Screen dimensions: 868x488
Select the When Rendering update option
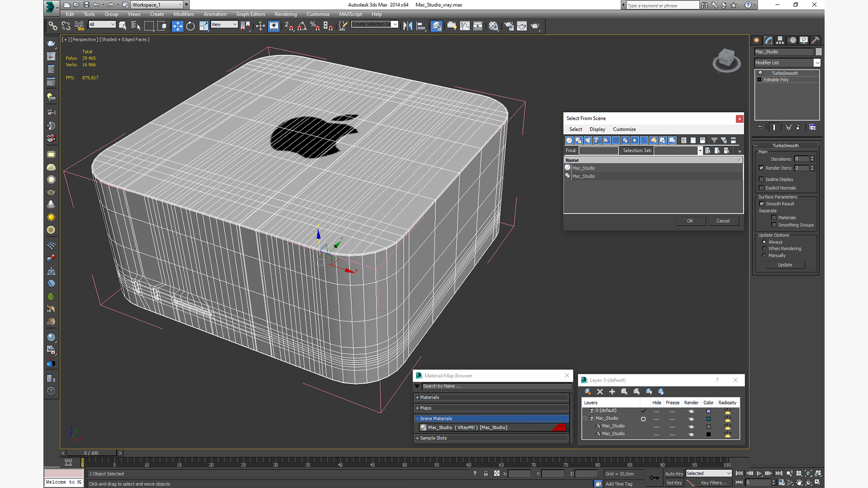[764, 249]
